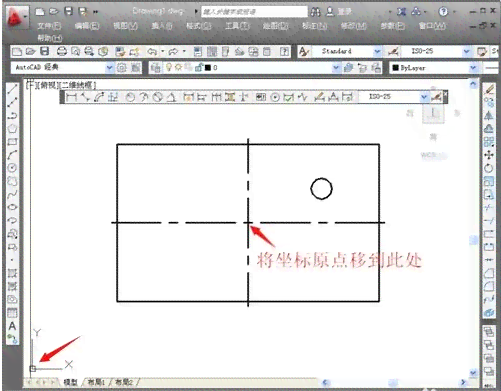
Task: Open the 视图(V) menu
Action: point(125,26)
